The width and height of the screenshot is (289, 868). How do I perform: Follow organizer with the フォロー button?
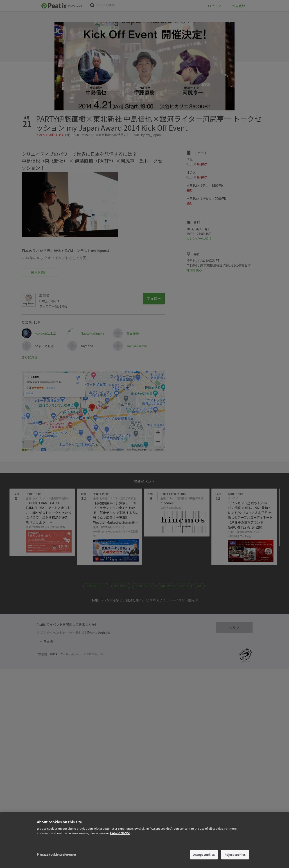(x=154, y=299)
